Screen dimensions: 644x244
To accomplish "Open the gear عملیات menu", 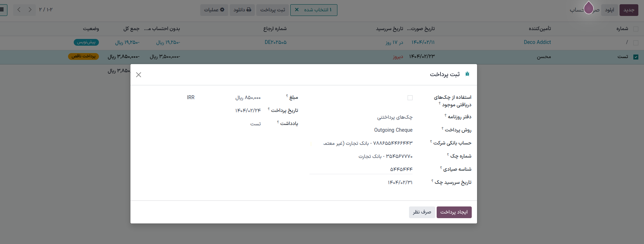I will click(214, 10).
